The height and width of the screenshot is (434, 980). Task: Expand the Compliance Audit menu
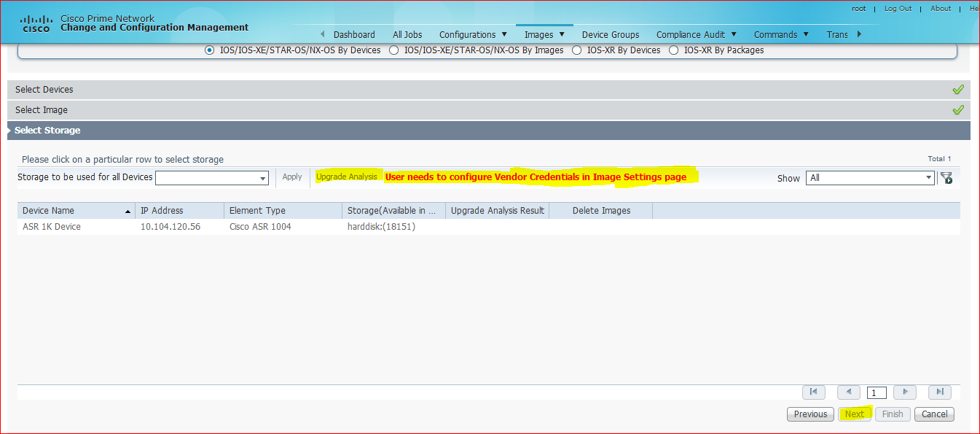tap(697, 34)
